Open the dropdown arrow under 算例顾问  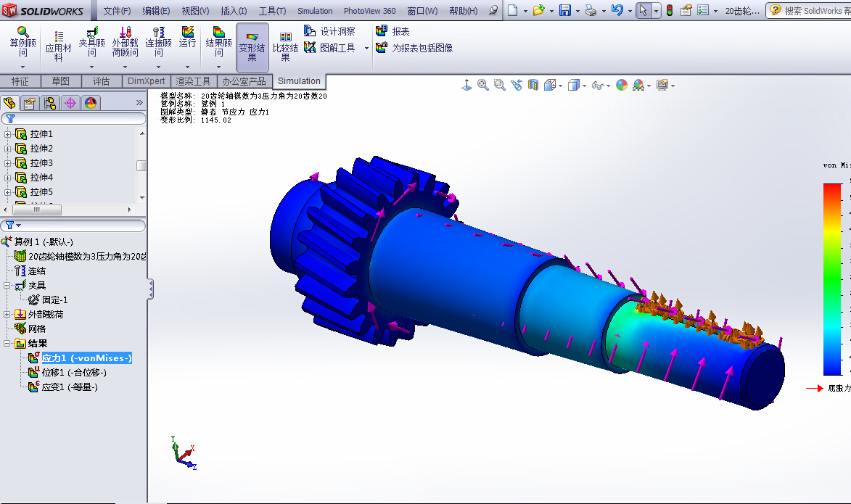tap(22, 67)
